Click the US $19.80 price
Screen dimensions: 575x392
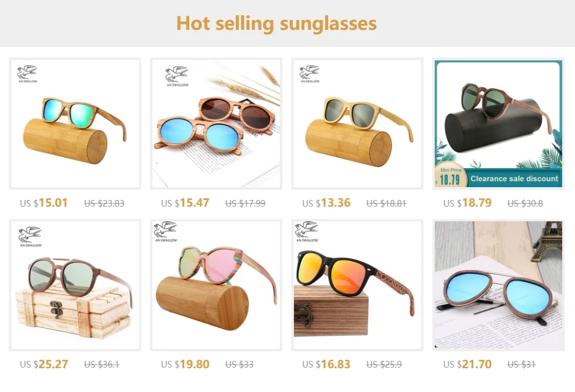pyautogui.click(x=185, y=364)
